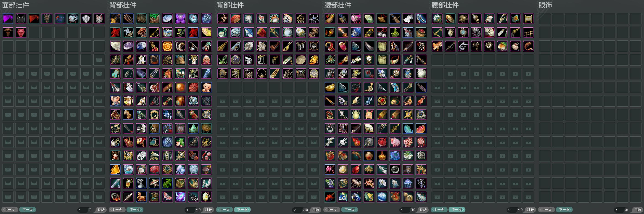This screenshot has height=214, width=644.
Task: Pick the pink pig waist accessory
Action: click(395, 142)
